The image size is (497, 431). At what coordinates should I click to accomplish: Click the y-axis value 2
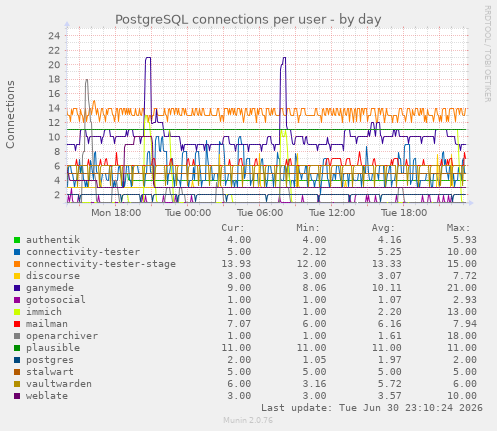pos(57,195)
